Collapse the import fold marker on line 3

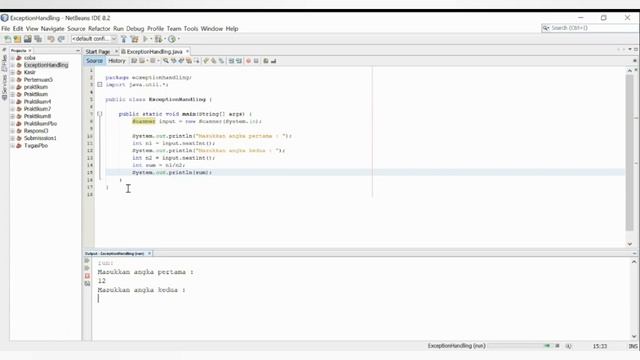pyautogui.click(x=100, y=84)
